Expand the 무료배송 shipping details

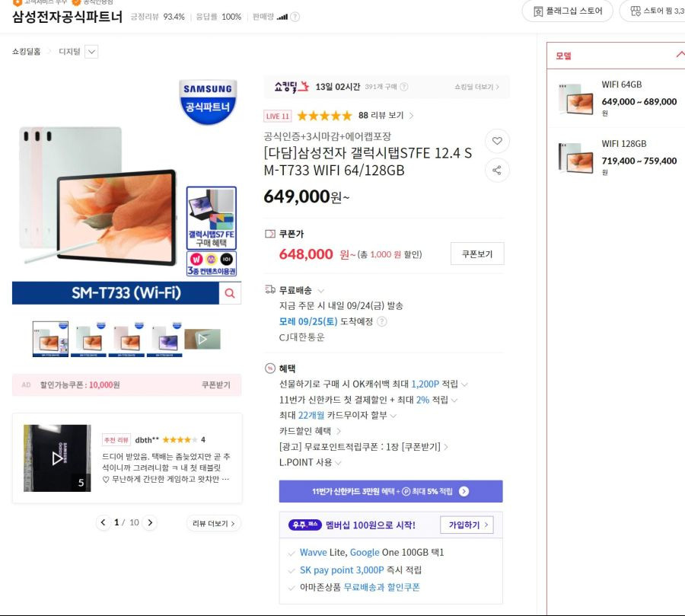coord(321,291)
